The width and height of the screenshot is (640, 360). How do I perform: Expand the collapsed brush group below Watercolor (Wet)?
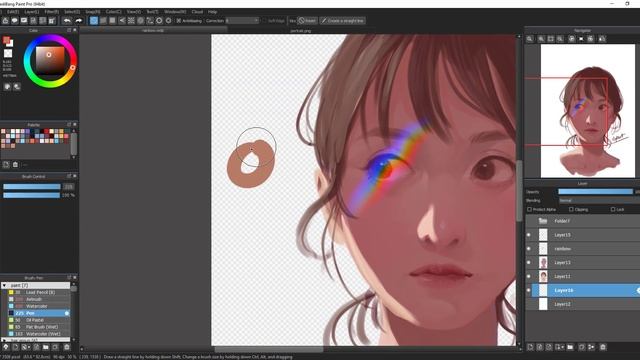point(4,340)
